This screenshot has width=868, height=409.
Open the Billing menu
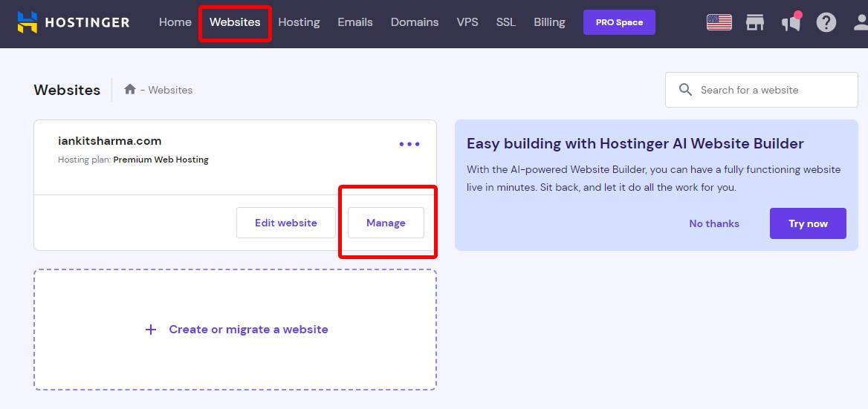[x=549, y=22]
